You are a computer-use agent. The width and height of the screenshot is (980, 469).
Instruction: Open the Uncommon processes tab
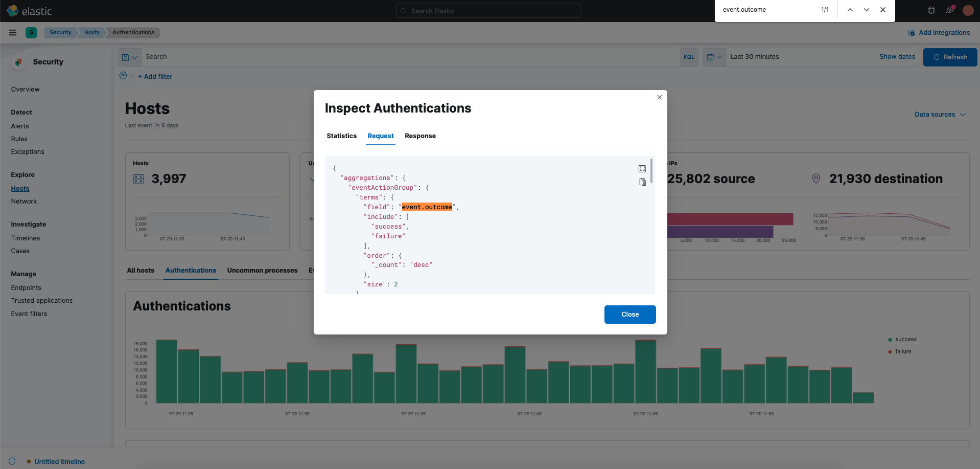pos(262,270)
